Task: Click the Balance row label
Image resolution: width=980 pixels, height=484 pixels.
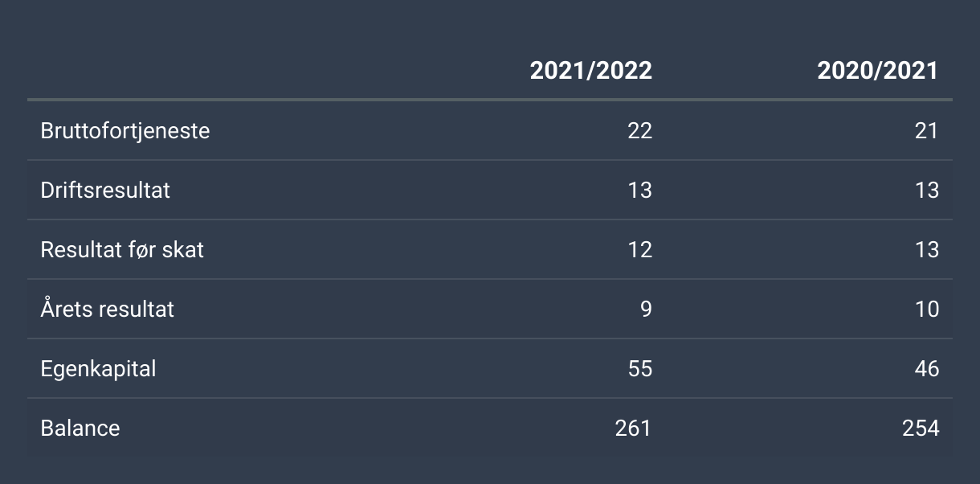Action: click(80, 428)
